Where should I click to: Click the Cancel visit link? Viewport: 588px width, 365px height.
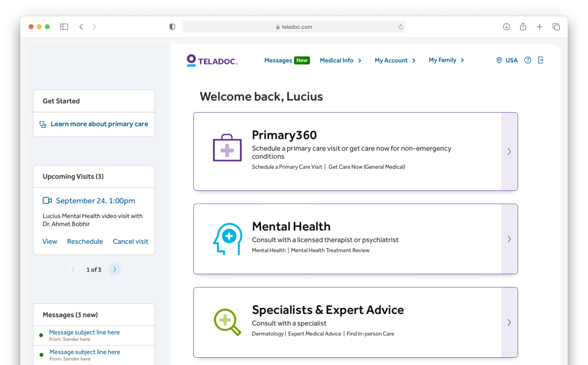point(131,242)
